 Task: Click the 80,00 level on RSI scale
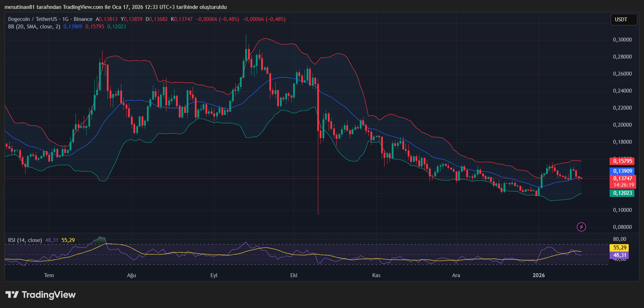pyautogui.click(x=620, y=239)
